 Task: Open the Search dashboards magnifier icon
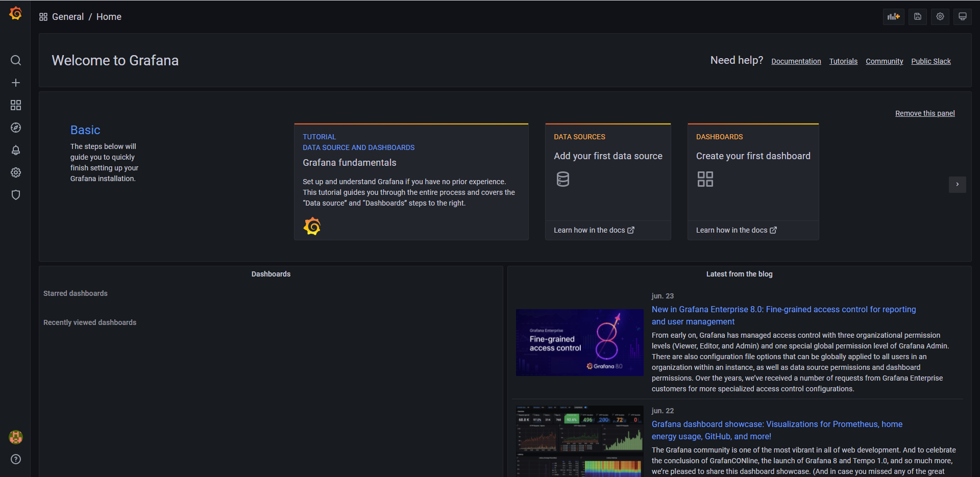pyautogui.click(x=16, y=60)
